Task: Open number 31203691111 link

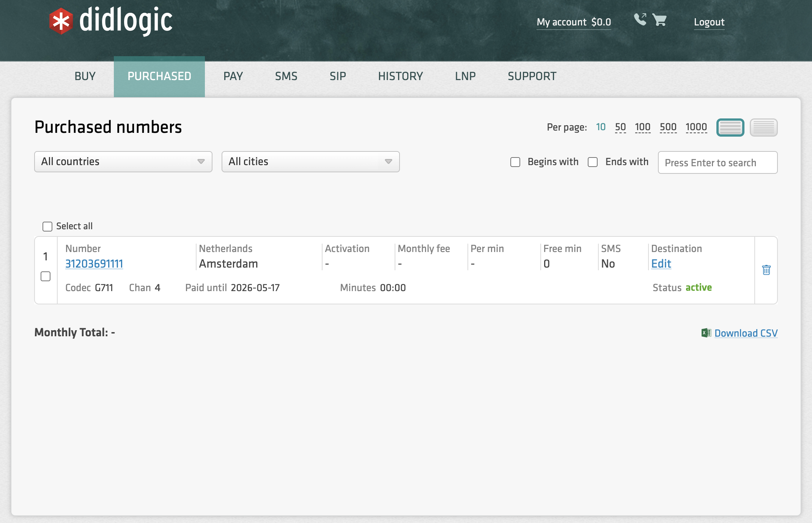Action: pos(94,264)
